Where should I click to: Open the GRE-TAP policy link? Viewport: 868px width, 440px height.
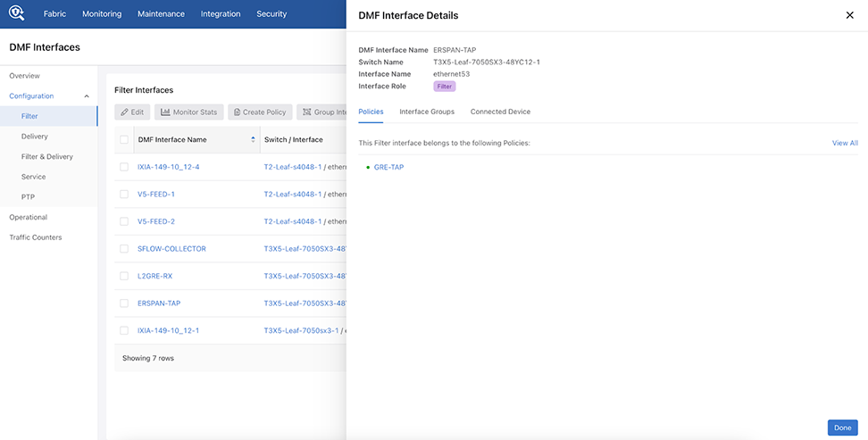click(388, 167)
